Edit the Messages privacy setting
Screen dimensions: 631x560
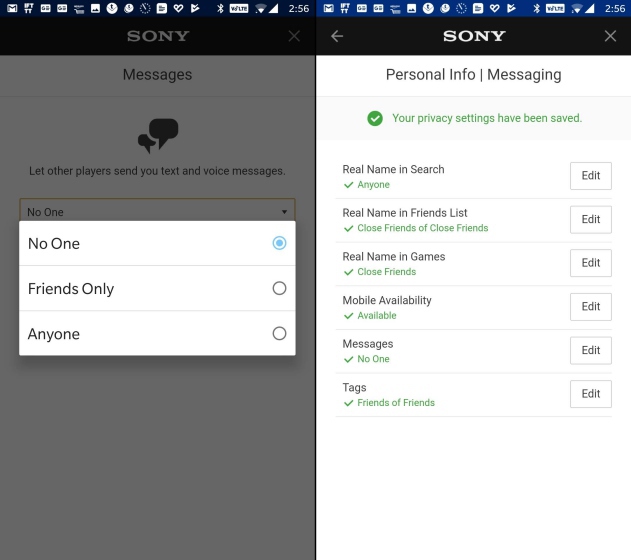590,350
